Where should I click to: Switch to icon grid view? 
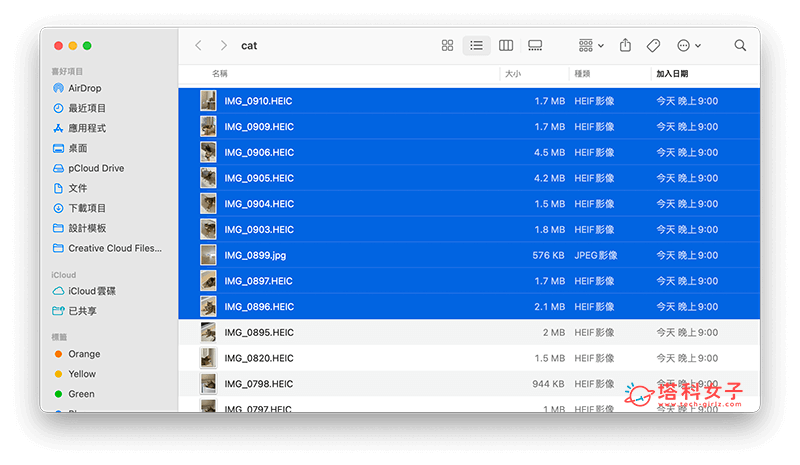coord(447,46)
